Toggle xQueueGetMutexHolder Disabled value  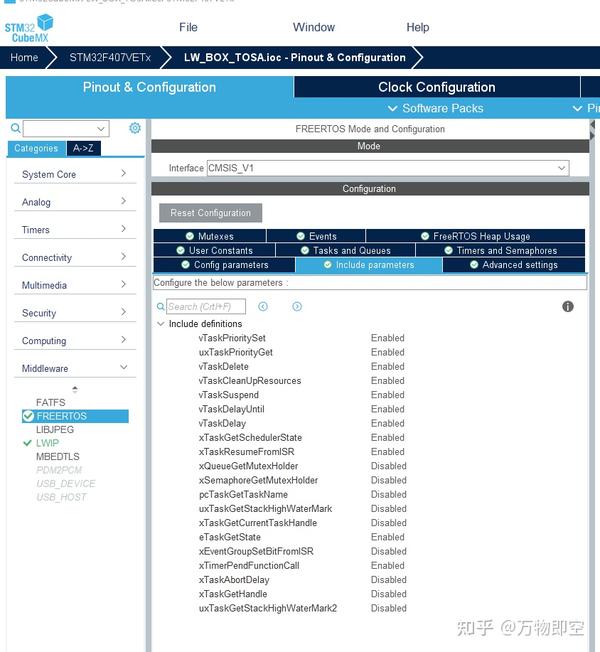coord(388,466)
